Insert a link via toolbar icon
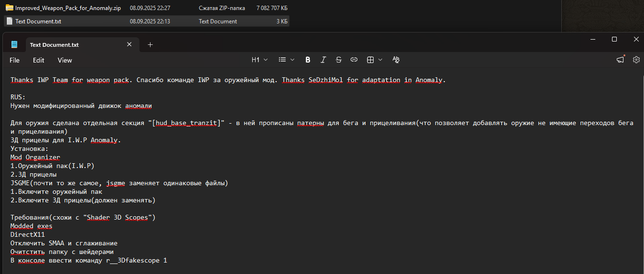 [354, 60]
